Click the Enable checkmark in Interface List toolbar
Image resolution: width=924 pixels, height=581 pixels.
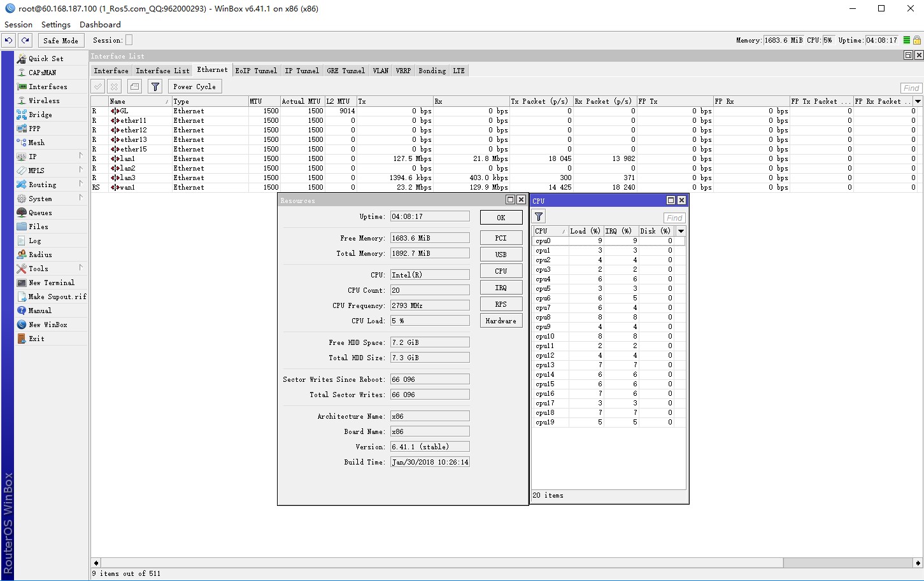coord(98,87)
